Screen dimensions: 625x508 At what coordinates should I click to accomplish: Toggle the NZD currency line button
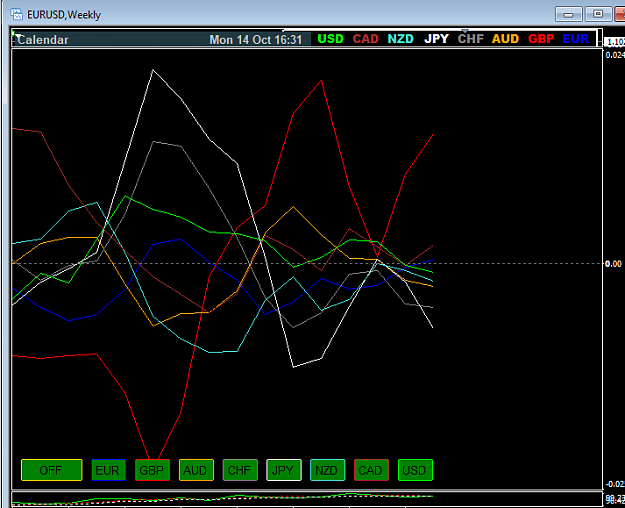(328, 470)
